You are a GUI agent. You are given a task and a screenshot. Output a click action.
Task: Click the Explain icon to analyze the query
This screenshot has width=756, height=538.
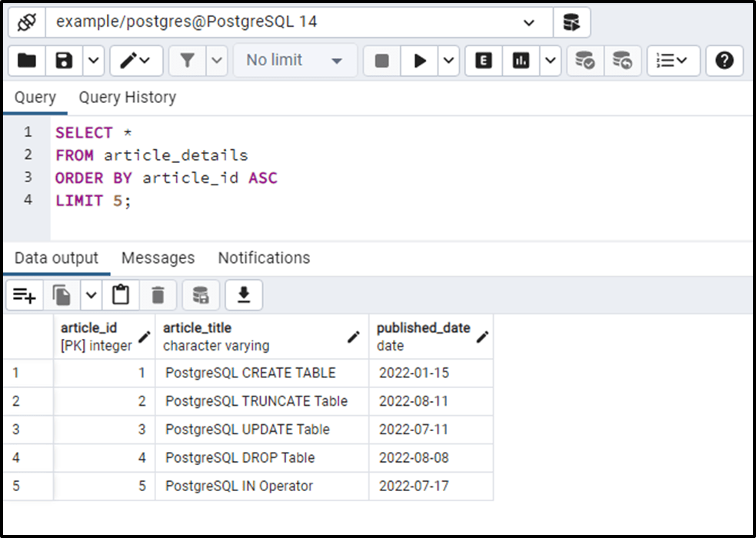pos(483,61)
